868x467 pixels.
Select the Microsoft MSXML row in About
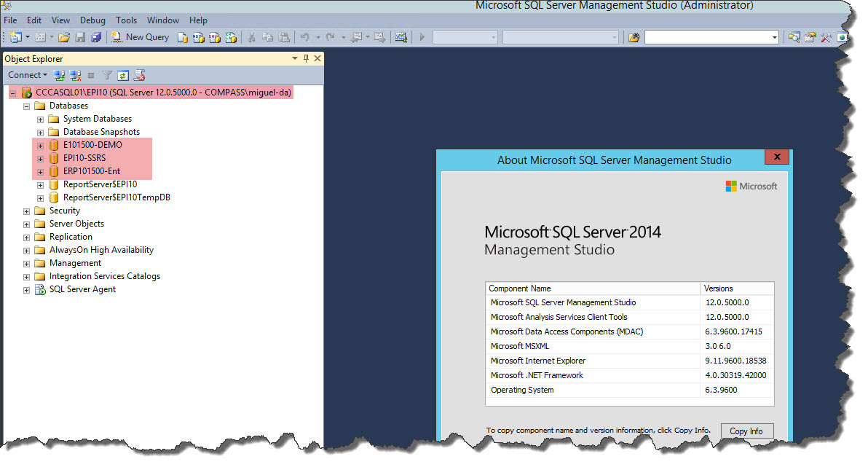click(x=629, y=346)
